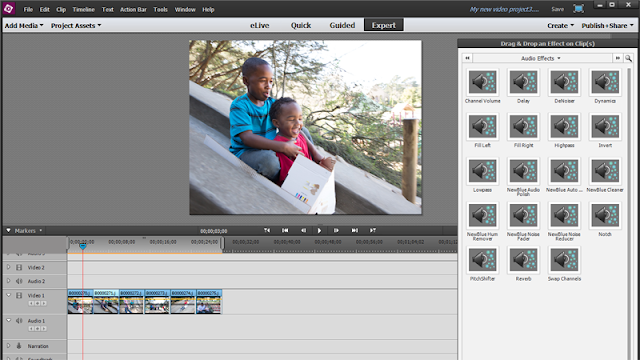Viewport: 640px width, 360px height.
Task: Select the Swap Channels audio effect
Action: pos(564,260)
